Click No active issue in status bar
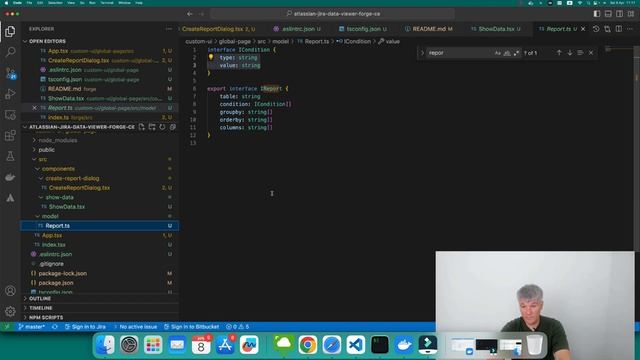This screenshot has width=640, height=360. tap(136, 327)
